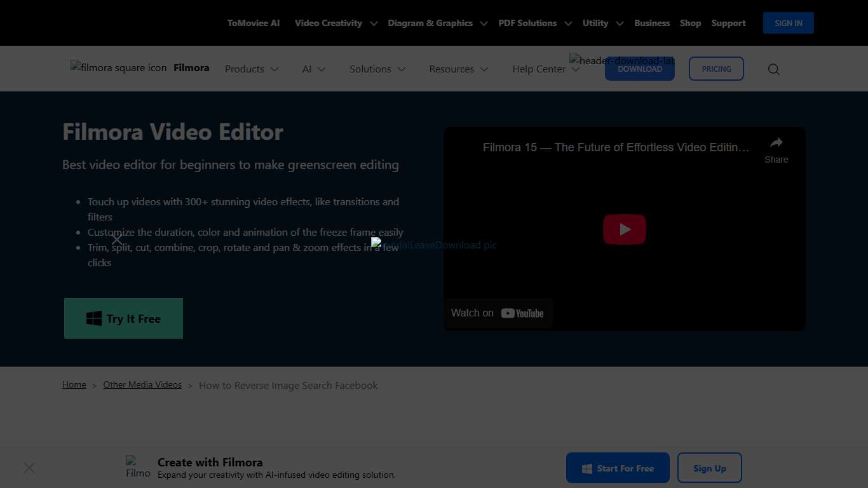Screen dimensions: 868x488
Task: Open the Other Media Videos breadcrumb link
Action: pos(142,384)
